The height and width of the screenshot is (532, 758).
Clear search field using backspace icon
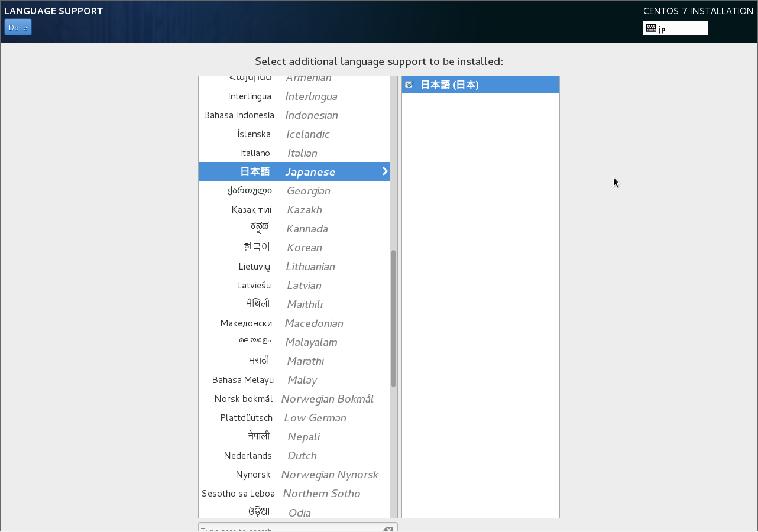[387, 529]
